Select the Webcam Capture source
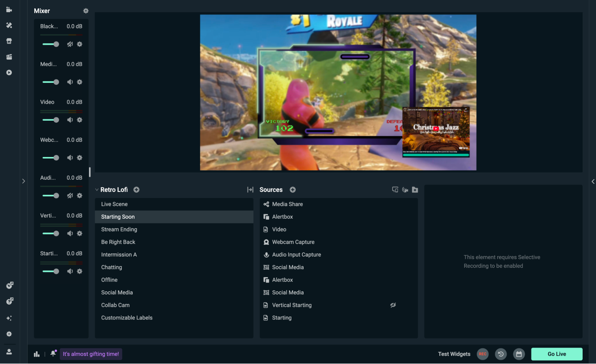 click(293, 242)
